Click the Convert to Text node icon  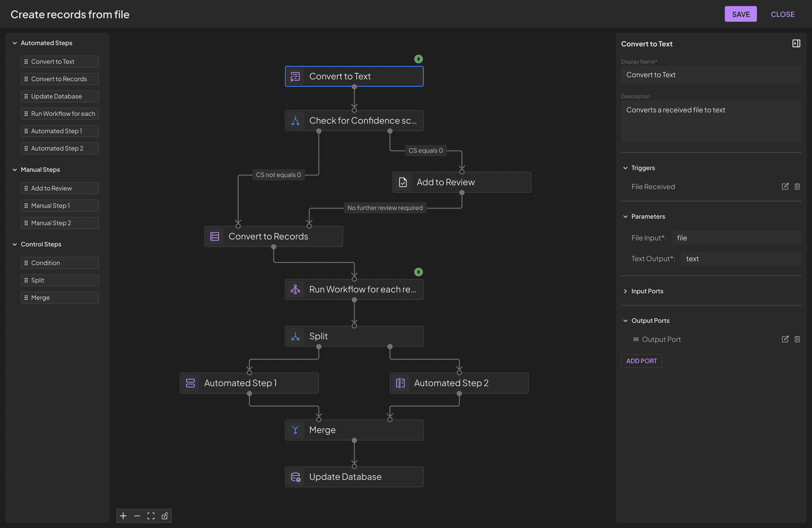[295, 76]
